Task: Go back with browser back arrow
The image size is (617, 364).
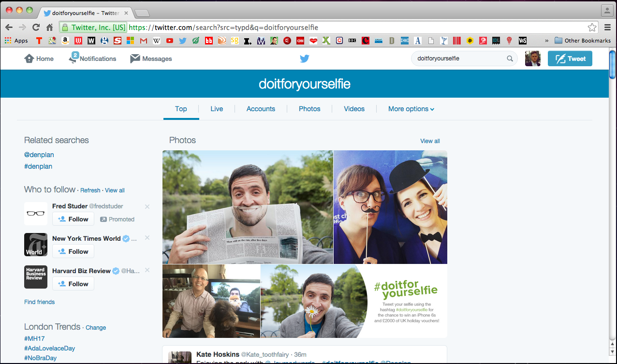Action: [x=9, y=27]
